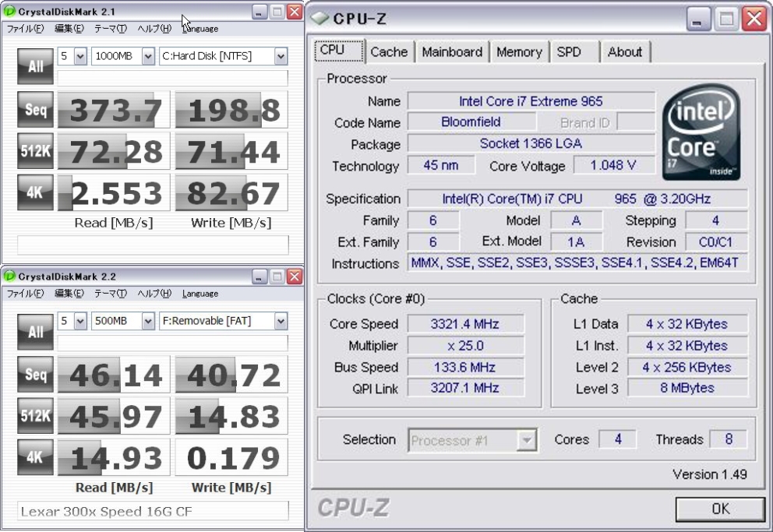Click the instructions list MMX, SSE field
The height and width of the screenshot is (532, 773).
click(x=577, y=262)
